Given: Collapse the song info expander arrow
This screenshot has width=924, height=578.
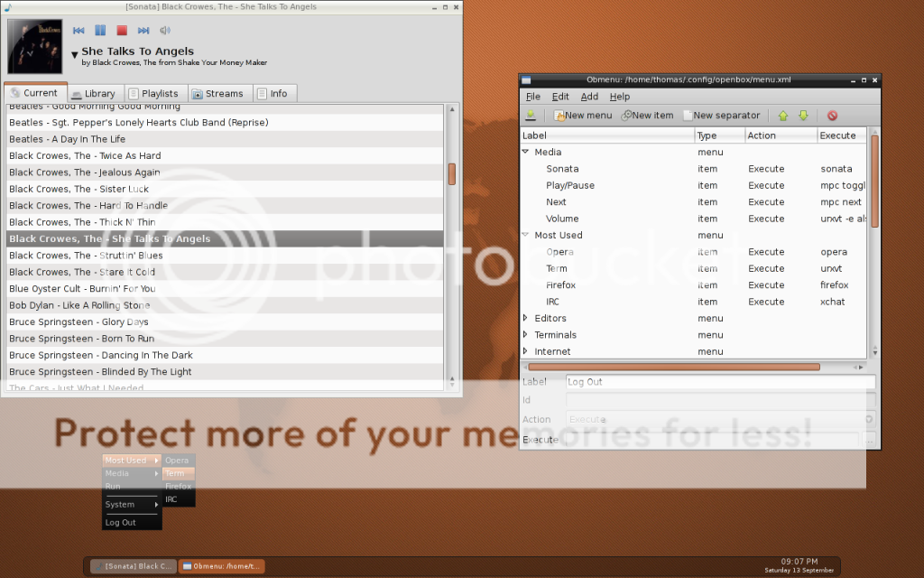Looking at the screenshot, I should (75, 55).
